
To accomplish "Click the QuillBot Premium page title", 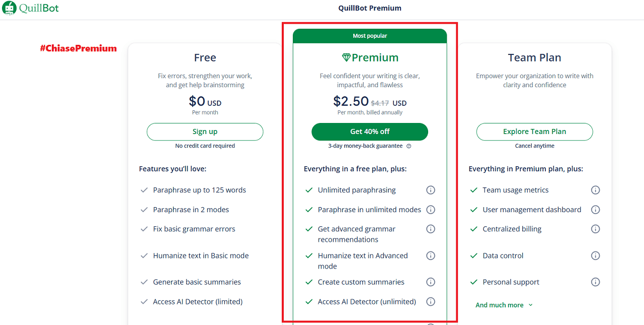I will (x=370, y=8).
